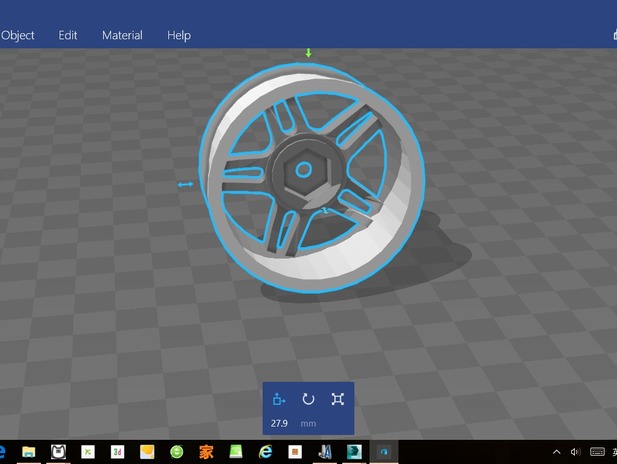Open the Edit menu
Image resolution: width=617 pixels, height=464 pixels.
point(68,35)
